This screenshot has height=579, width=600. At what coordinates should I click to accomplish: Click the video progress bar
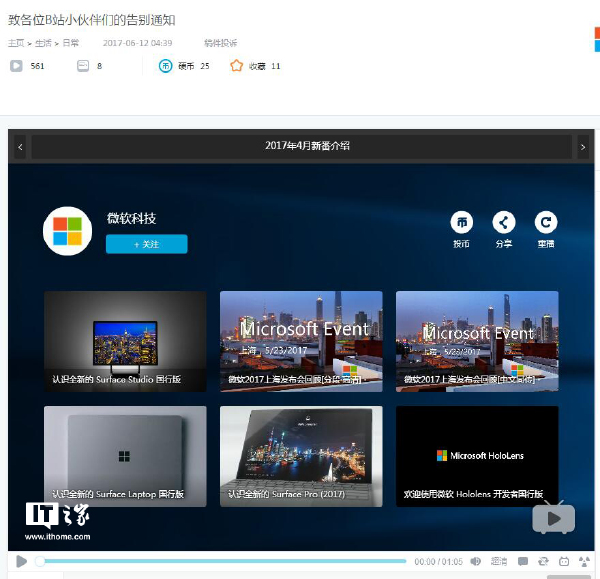pyautogui.click(x=222, y=561)
